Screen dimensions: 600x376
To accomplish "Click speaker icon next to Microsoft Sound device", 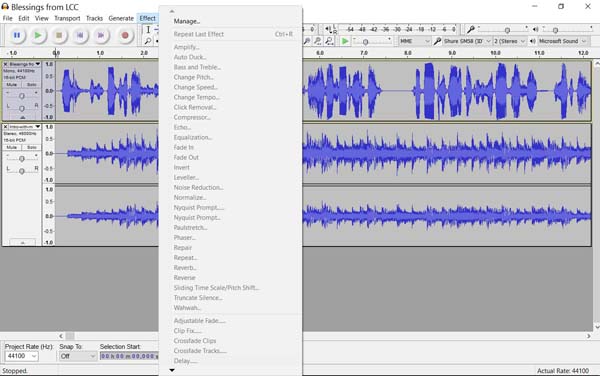I will 533,41.
